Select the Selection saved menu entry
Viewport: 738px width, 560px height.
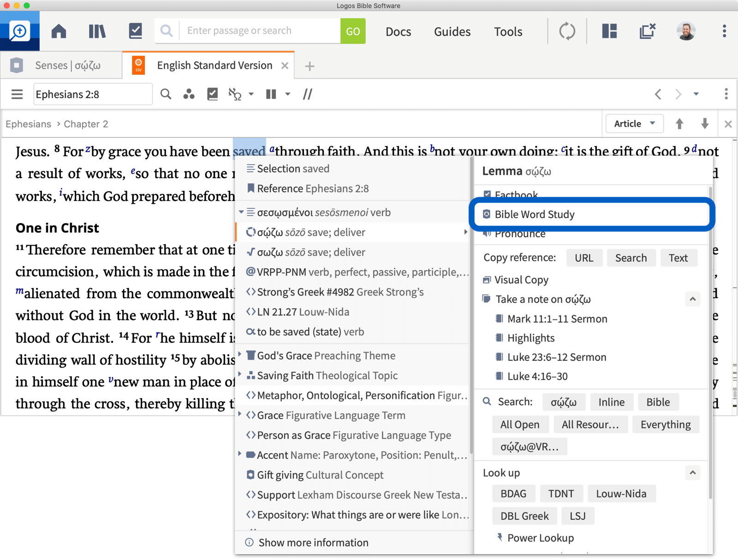click(353, 169)
